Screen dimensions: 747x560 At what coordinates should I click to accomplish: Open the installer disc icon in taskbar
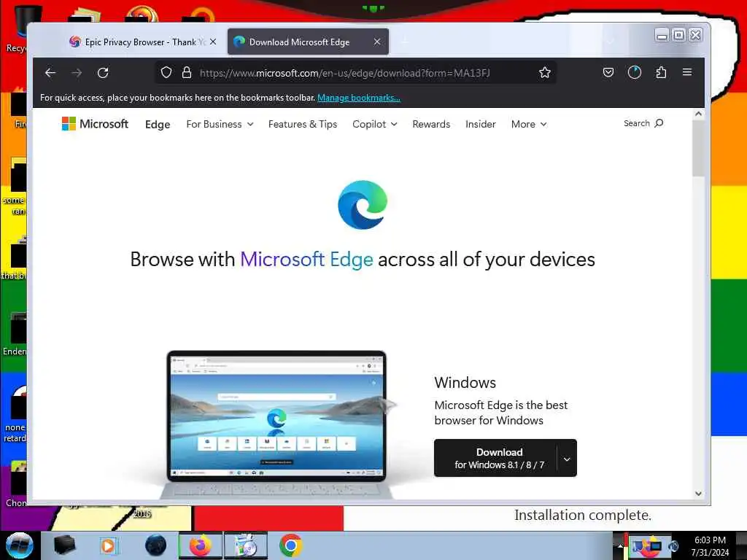coord(246,545)
